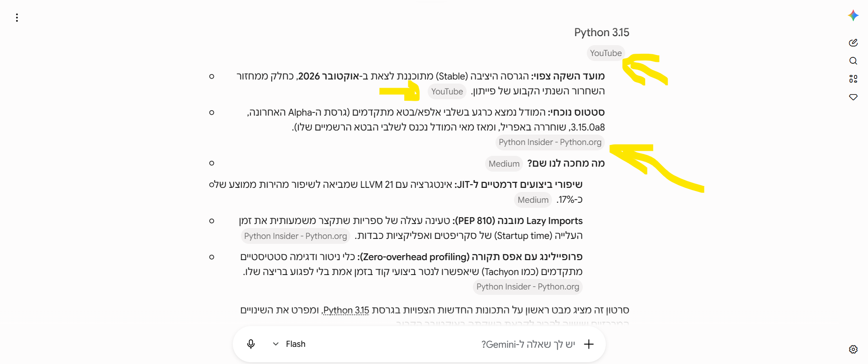868x364 pixels.
Task: Click the bold text 'מועד השקה צפוי'
Action: pyautogui.click(x=569, y=76)
